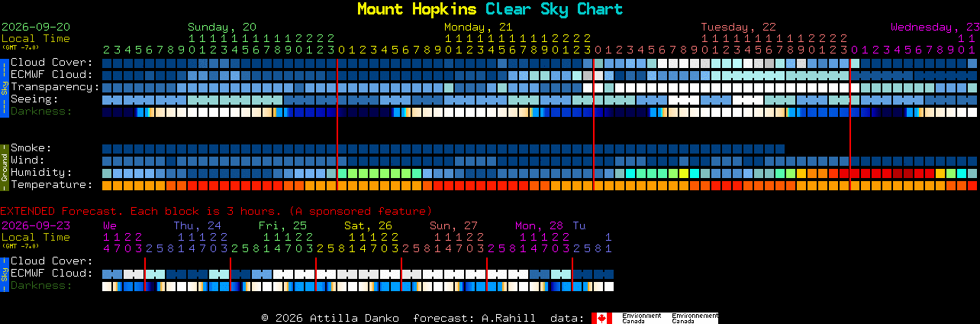Click the blue Sky sidebar strip in the main chart

(x=4, y=86)
